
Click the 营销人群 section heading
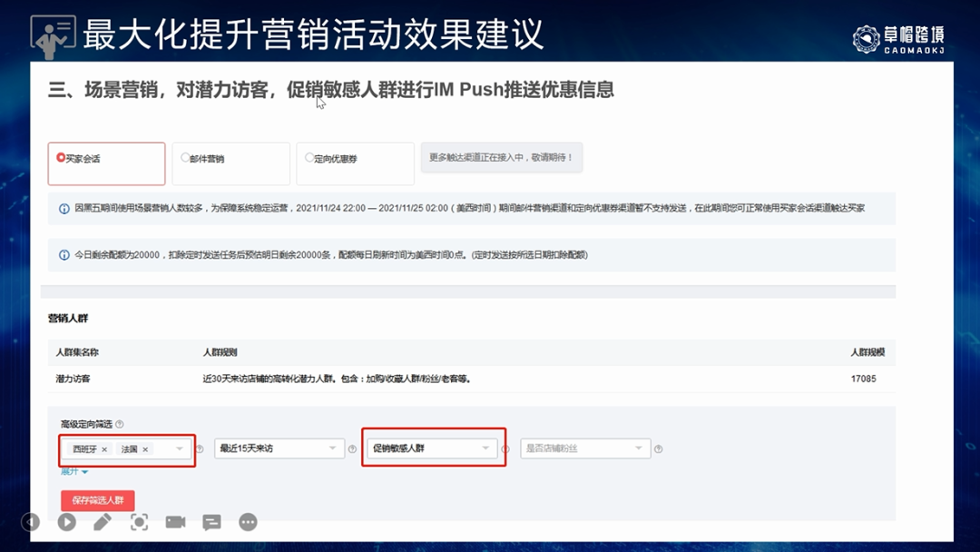point(68,318)
